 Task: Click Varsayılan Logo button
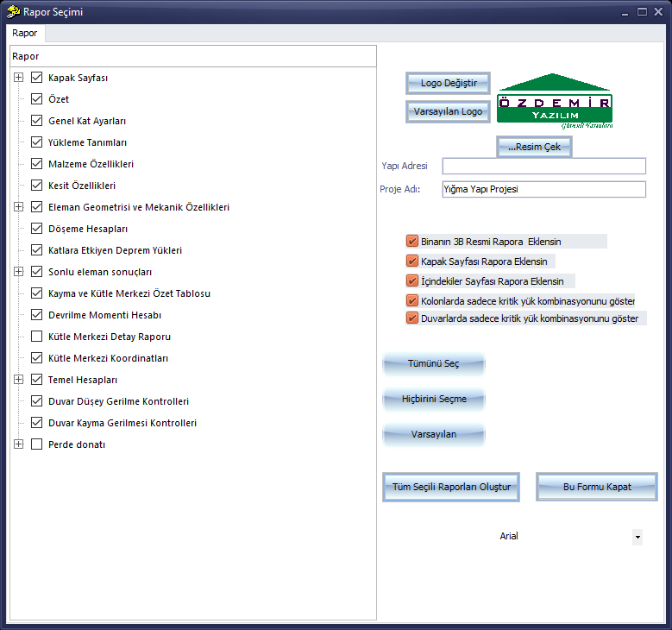448,111
